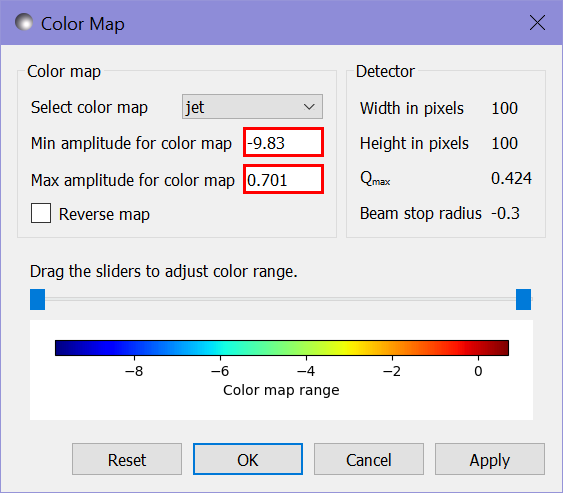This screenshot has height=493, width=563.
Task: Click the Apply button
Action: pyautogui.click(x=490, y=459)
